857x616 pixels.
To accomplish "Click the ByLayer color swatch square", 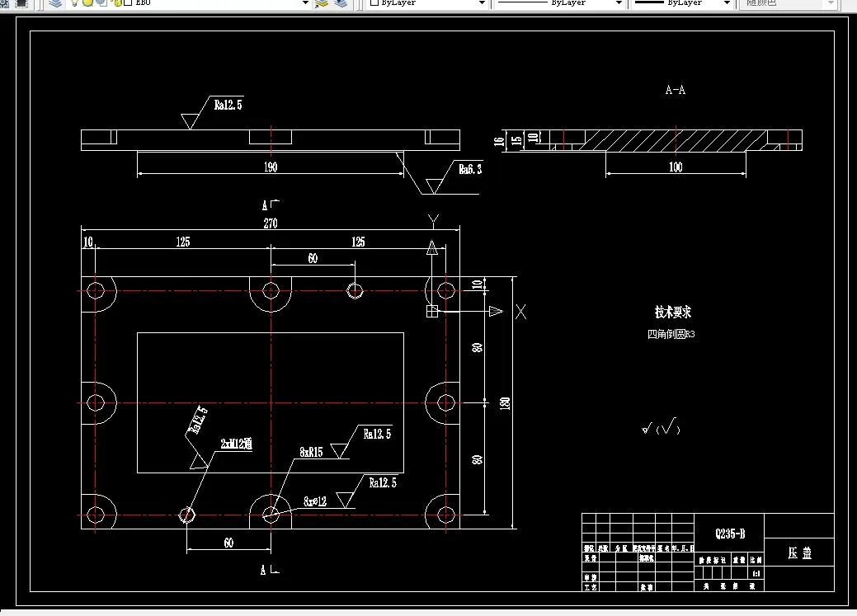I will [374, 2].
